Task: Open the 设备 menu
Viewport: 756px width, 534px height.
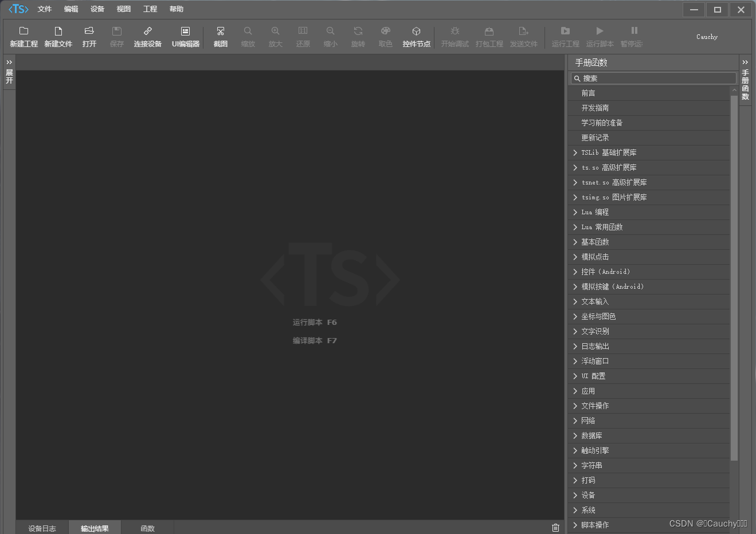Action: 97,9
